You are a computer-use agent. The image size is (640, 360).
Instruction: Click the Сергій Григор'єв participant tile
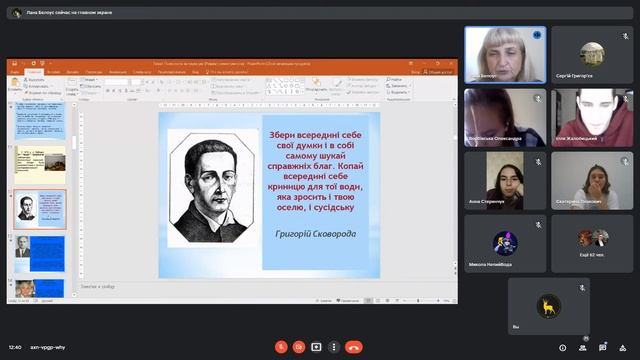click(592, 55)
